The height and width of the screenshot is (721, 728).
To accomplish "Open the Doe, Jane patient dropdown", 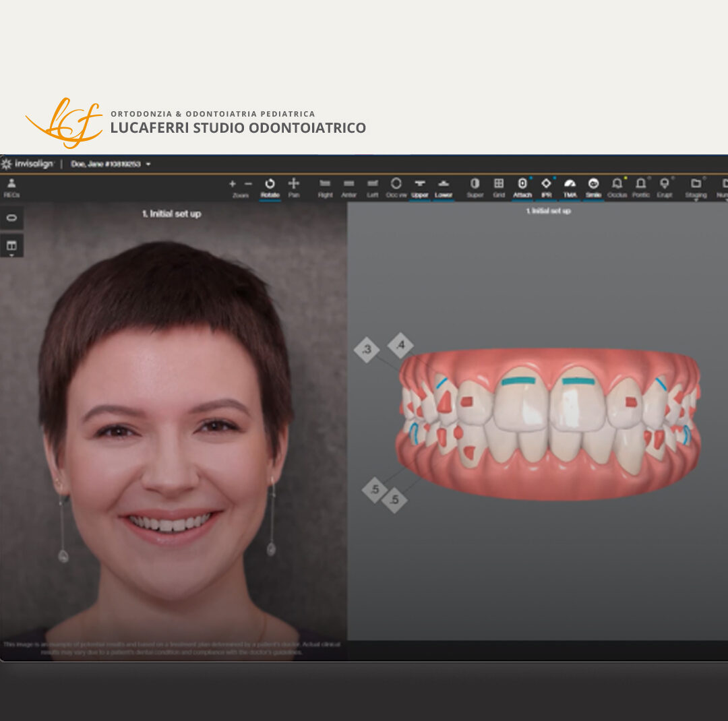I will pyautogui.click(x=111, y=164).
